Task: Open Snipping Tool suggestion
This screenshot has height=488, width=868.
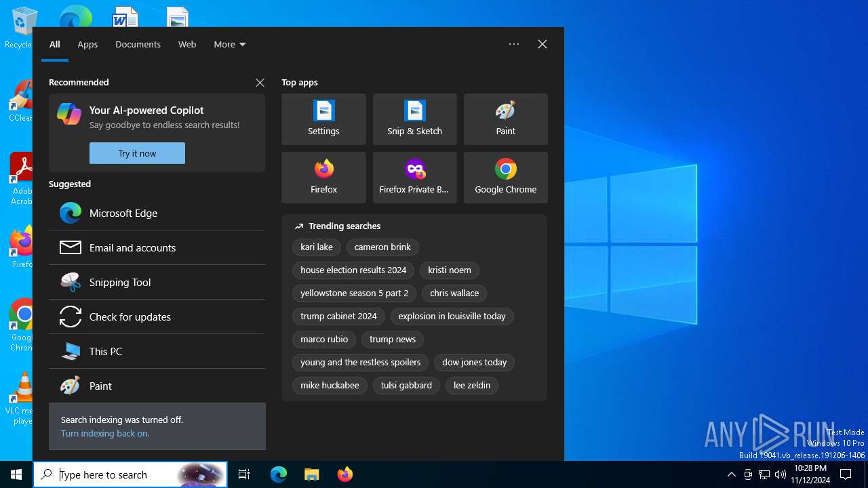Action: pyautogui.click(x=157, y=282)
